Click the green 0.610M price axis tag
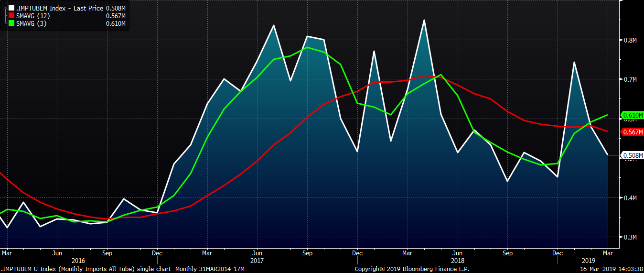The image size is (644, 273). point(632,115)
